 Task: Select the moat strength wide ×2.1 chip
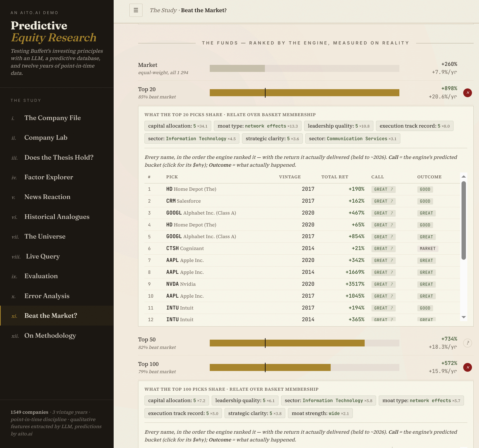click(x=320, y=413)
